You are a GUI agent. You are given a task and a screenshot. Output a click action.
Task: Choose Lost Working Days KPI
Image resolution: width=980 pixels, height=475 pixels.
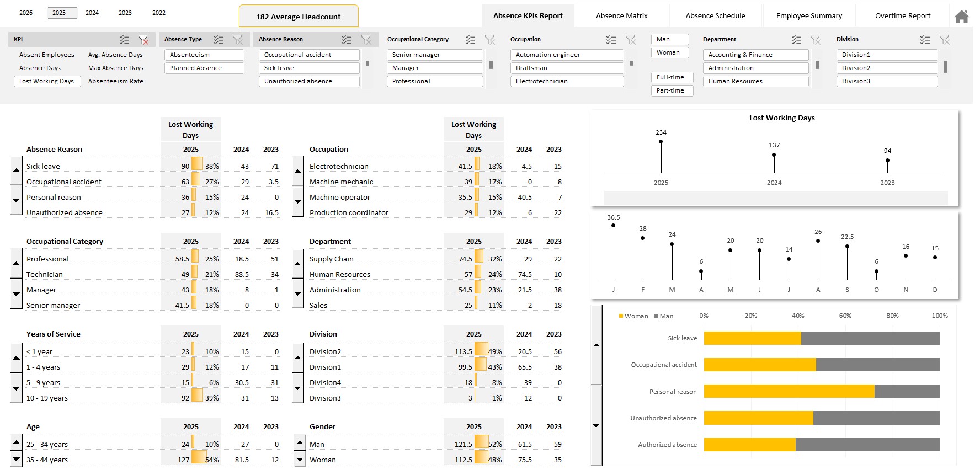coord(47,82)
